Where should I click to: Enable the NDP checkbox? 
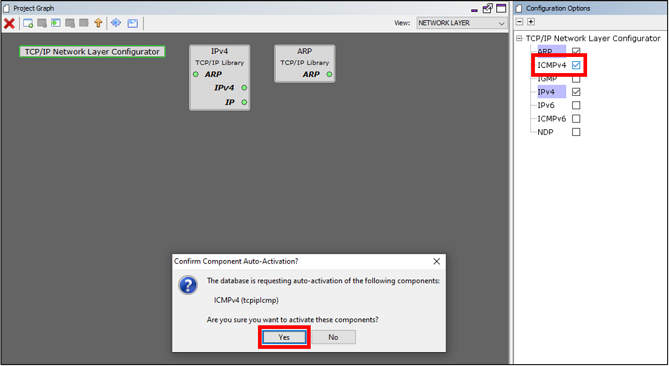tap(576, 132)
